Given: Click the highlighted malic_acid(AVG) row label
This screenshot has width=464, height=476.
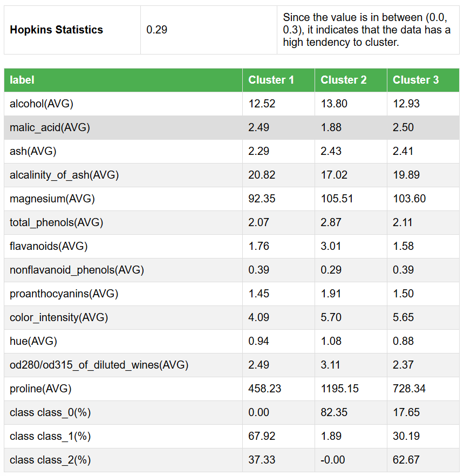Looking at the screenshot, I should (x=50, y=127).
